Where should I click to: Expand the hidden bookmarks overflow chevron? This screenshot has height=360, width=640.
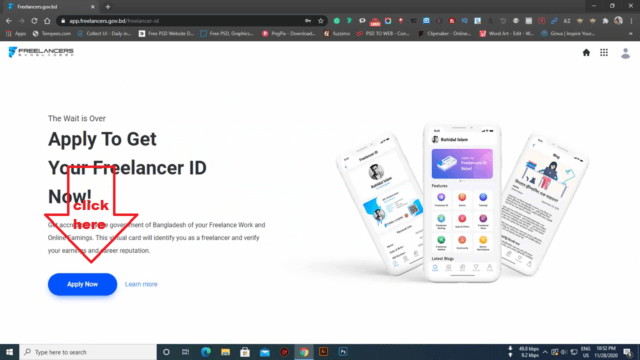pos(631,33)
